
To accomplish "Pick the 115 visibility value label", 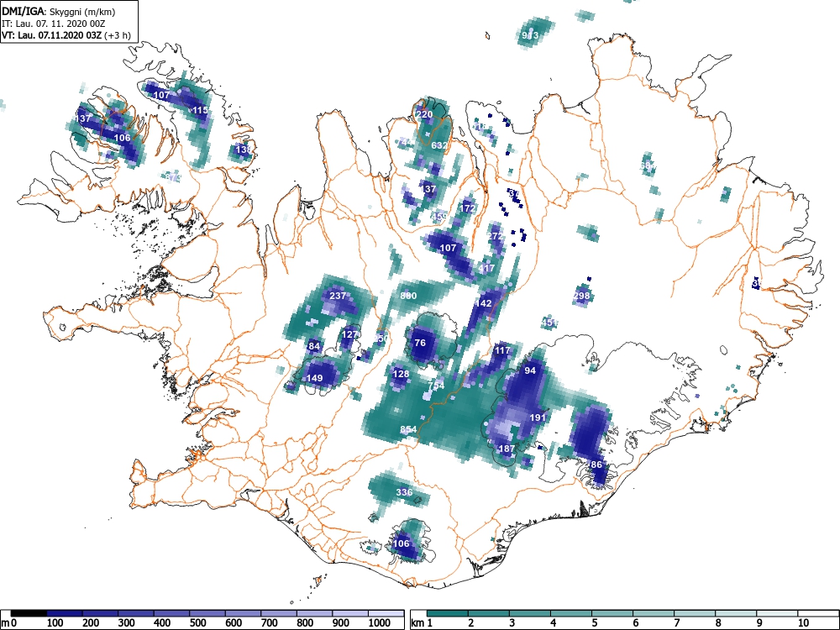I will click(201, 110).
